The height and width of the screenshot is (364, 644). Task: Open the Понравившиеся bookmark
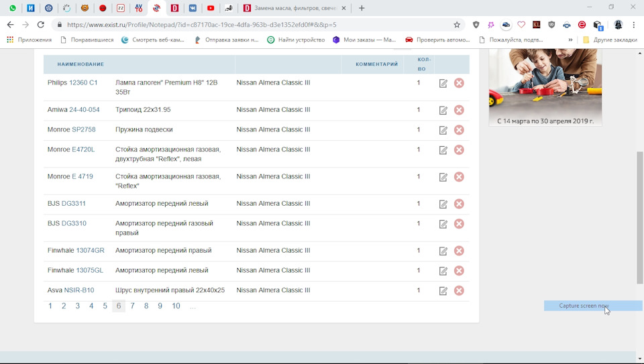click(87, 40)
